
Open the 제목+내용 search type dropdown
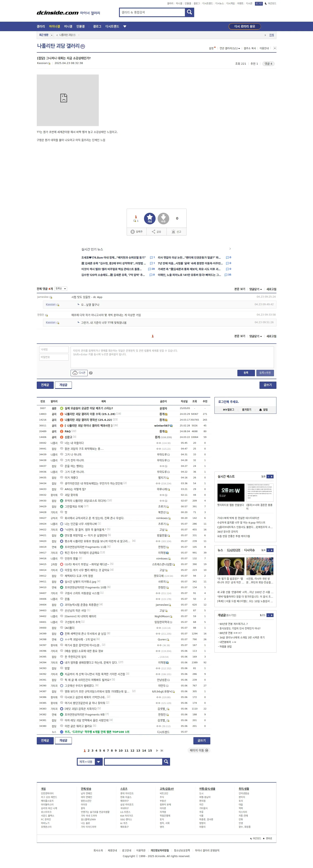click(89, 762)
